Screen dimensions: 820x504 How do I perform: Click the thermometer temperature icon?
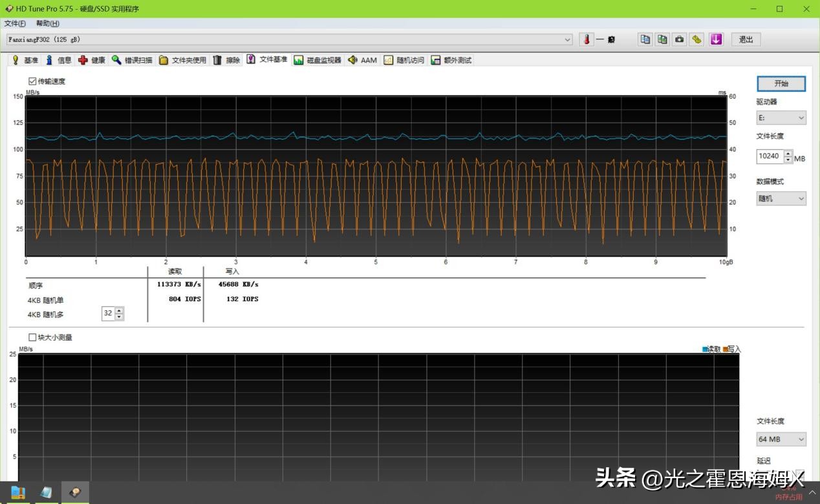(x=587, y=39)
